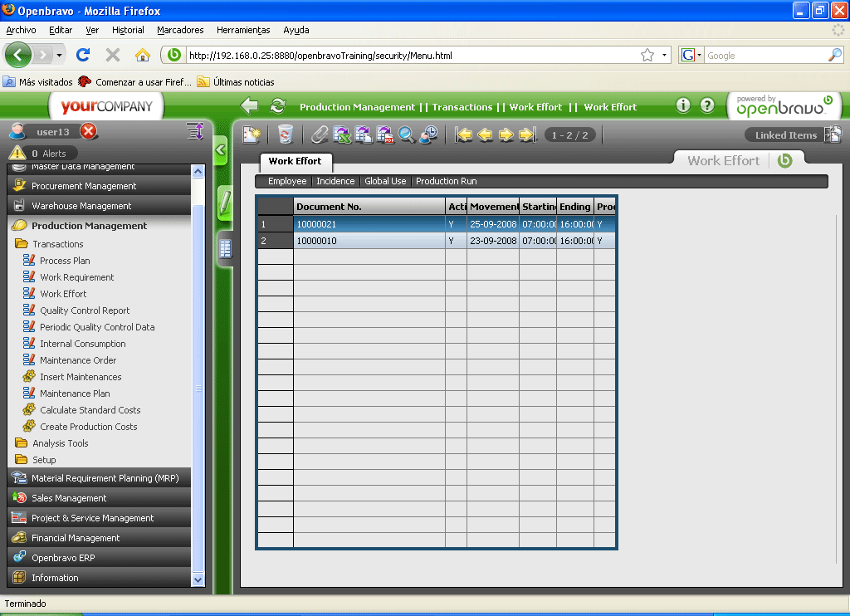Collapse the left menu panel
This screenshot has height=616, width=850.
coord(220,150)
